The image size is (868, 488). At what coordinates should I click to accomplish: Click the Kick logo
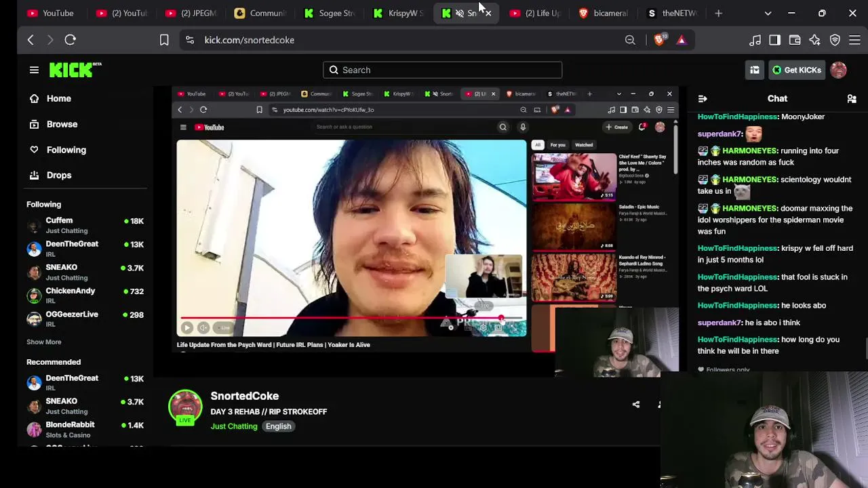[75, 70]
